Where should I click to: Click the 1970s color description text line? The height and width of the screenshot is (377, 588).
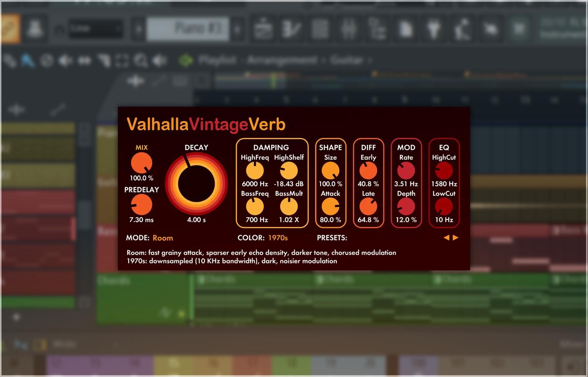click(x=232, y=261)
